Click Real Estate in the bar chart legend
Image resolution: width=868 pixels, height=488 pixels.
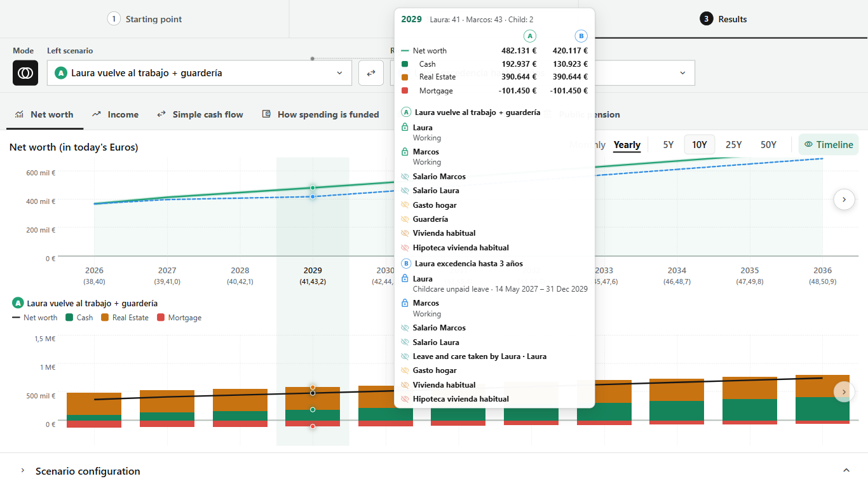(125, 318)
